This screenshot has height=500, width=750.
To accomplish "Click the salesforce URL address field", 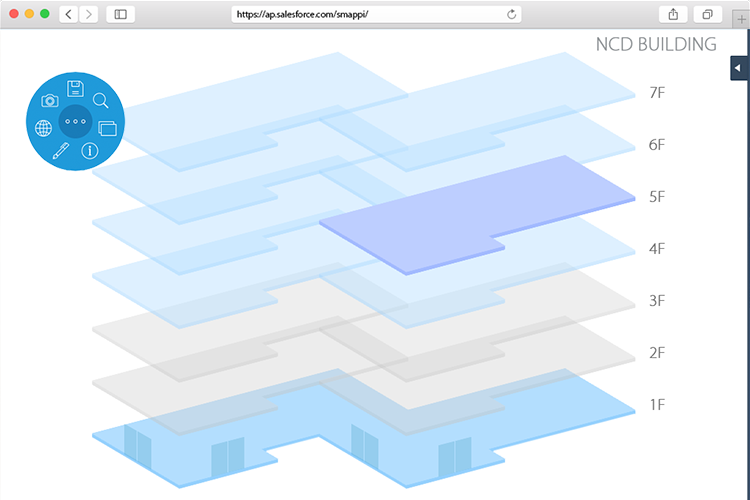I will coord(376,14).
